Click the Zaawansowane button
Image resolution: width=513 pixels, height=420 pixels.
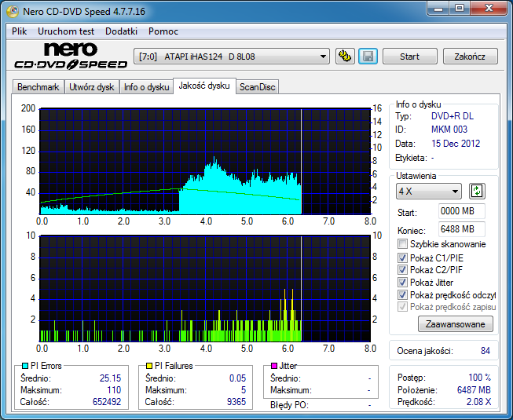click(456, 324)
